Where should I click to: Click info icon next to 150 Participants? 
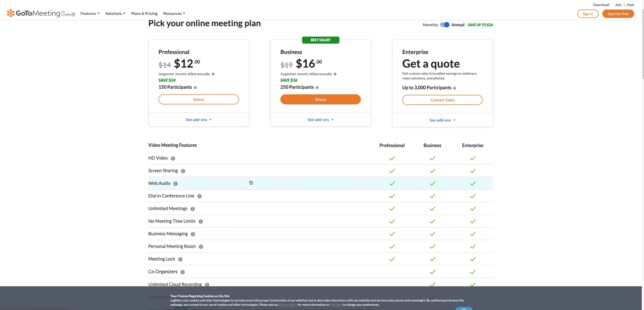coord(195,88)
